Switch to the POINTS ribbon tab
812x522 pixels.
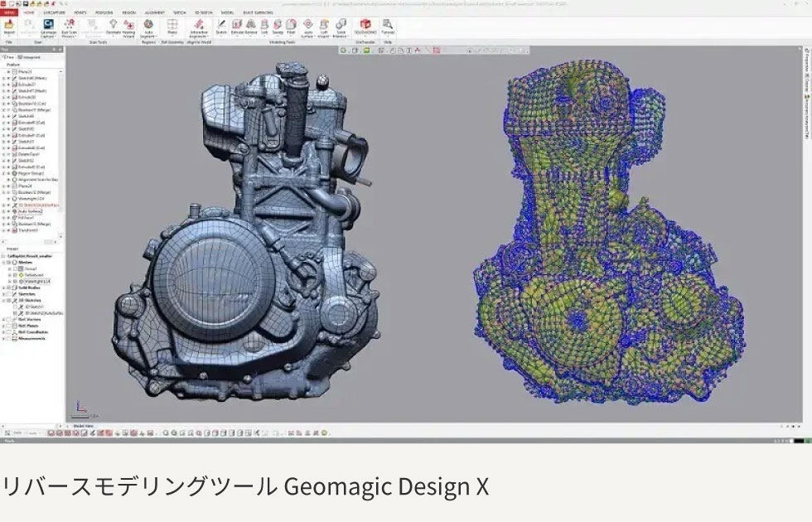pos(80,12)
